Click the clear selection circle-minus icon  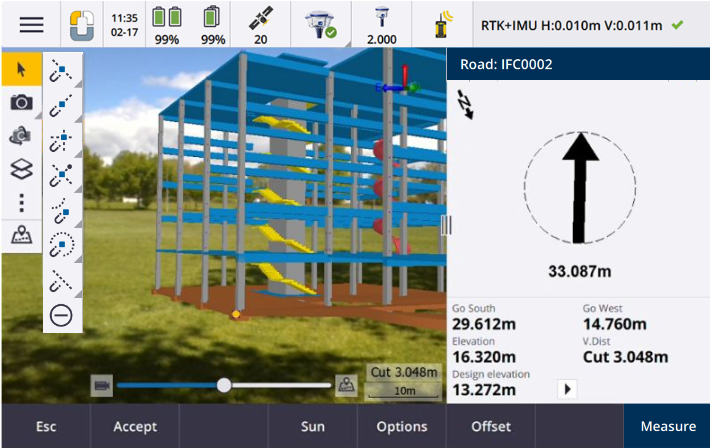(62, 315)
